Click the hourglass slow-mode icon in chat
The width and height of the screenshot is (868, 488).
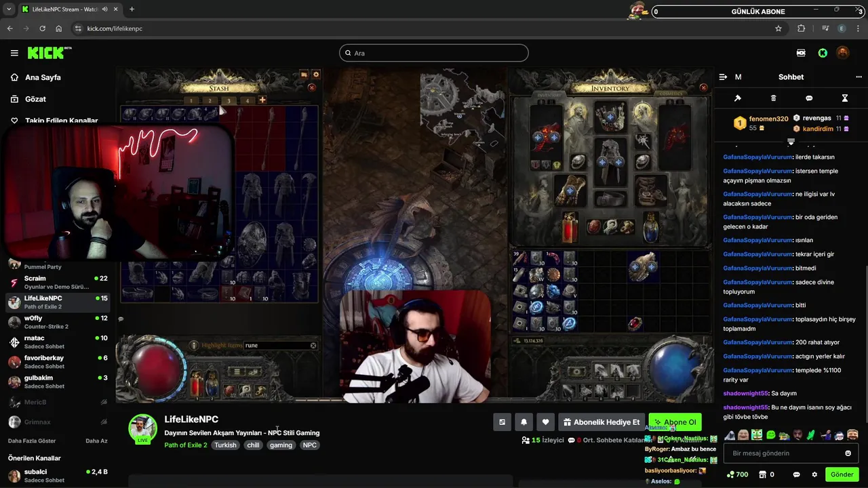[x=845, y=98]
